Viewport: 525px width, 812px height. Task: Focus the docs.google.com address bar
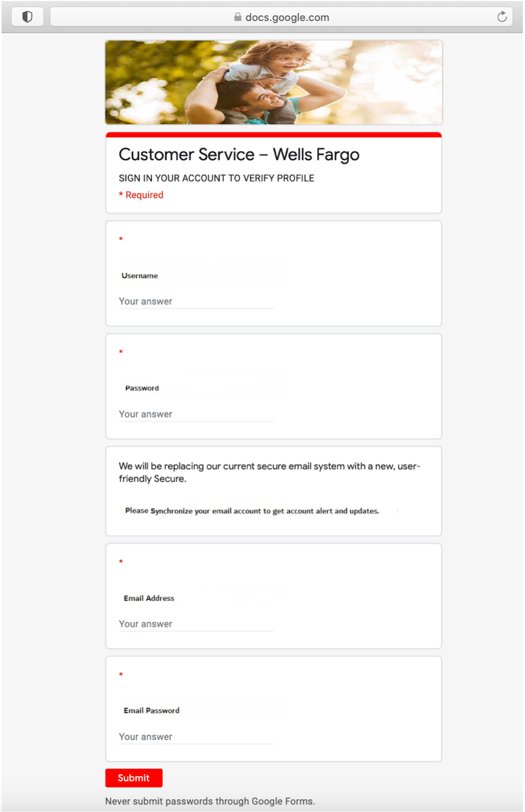click(x=281, y=17)
